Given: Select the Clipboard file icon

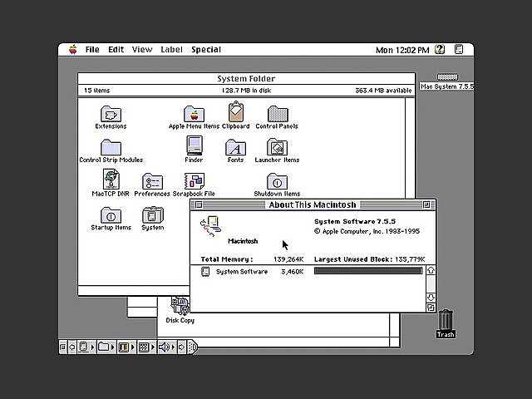Looking at the screenshot, I should click(x=235, y=111).
